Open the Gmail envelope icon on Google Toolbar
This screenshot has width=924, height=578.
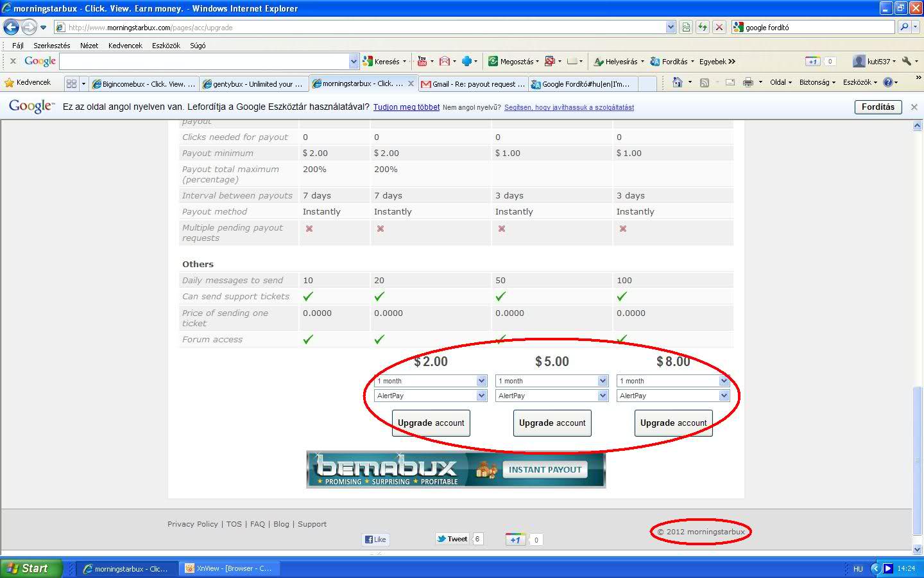445,62
